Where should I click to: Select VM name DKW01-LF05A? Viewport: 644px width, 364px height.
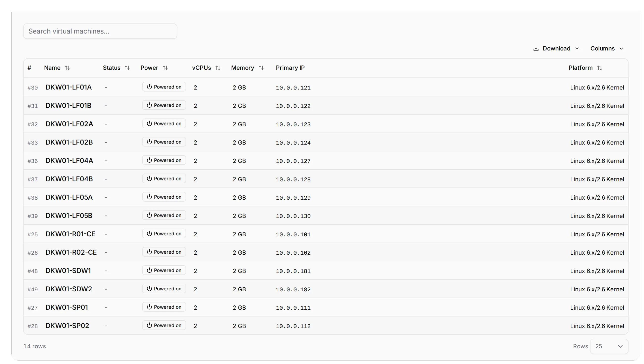[x=69, y=197]
